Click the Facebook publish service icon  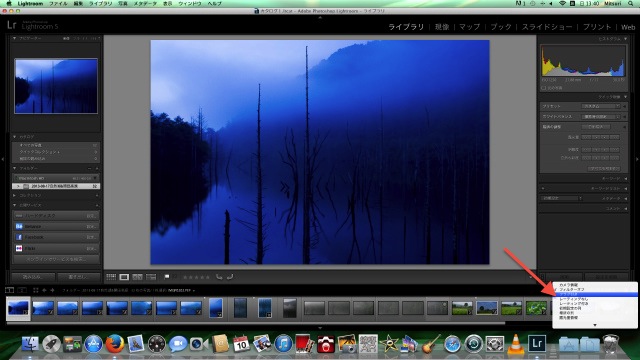click(x=19, y=237)
